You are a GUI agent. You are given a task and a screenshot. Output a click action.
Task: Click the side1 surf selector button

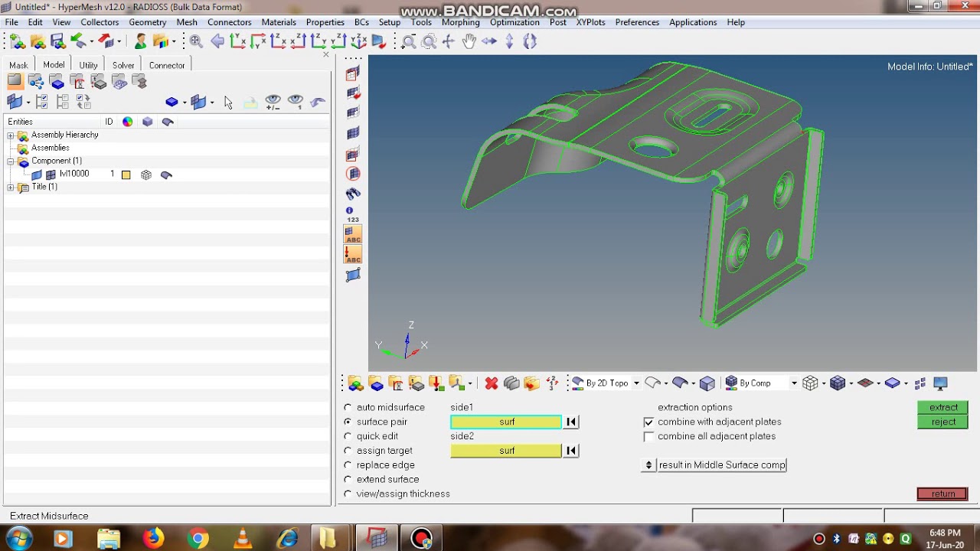pyautogui.click(x=506, y=422)
